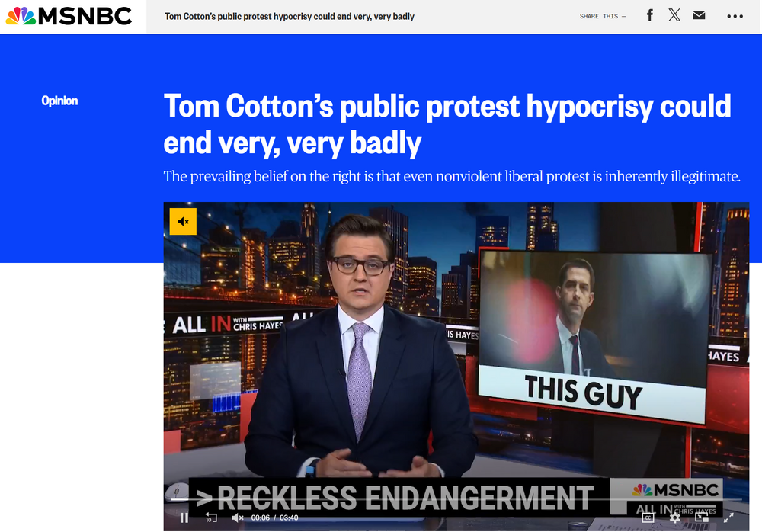
Task: Share the article on X
Action: (674, 15)
